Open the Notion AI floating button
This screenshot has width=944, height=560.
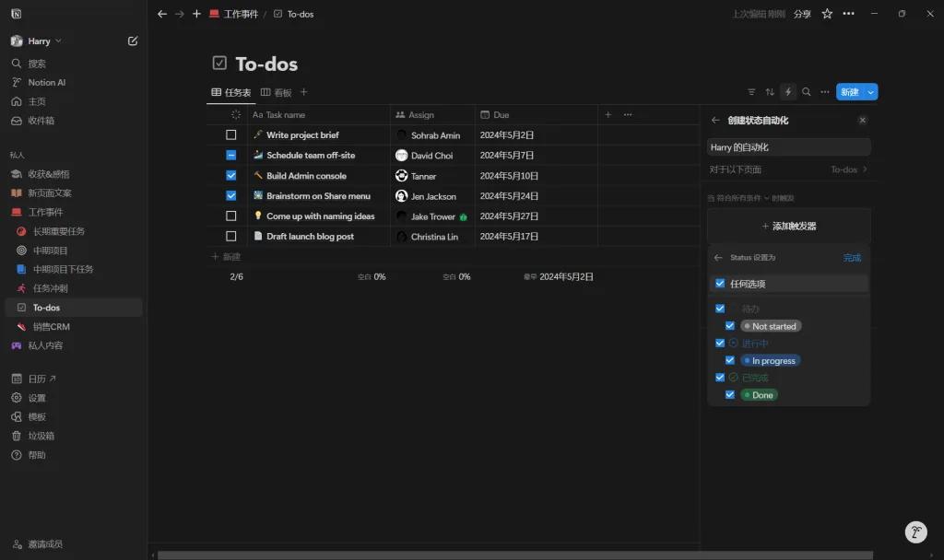click(x=914, y=532)
